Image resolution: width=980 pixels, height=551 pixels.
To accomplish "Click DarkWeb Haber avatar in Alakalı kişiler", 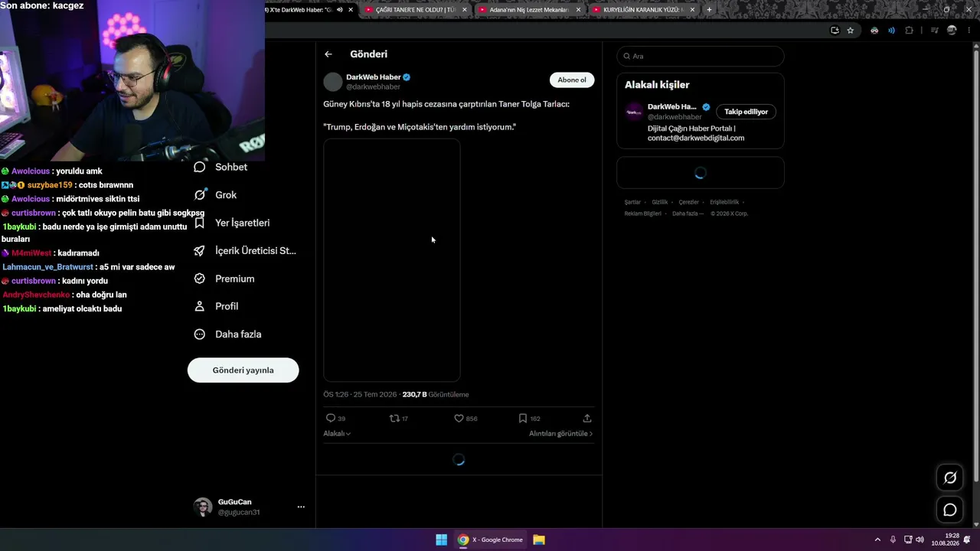I will tap(634, 112).
